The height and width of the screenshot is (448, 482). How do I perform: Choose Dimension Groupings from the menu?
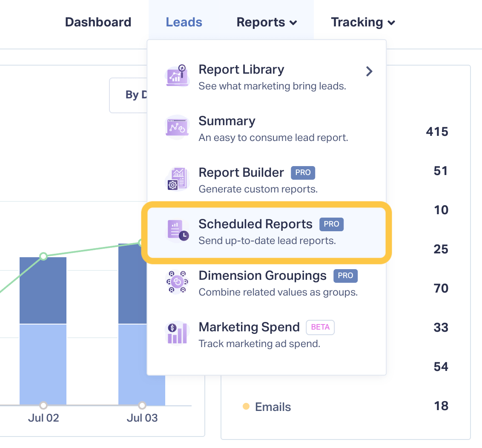(267, 284)
